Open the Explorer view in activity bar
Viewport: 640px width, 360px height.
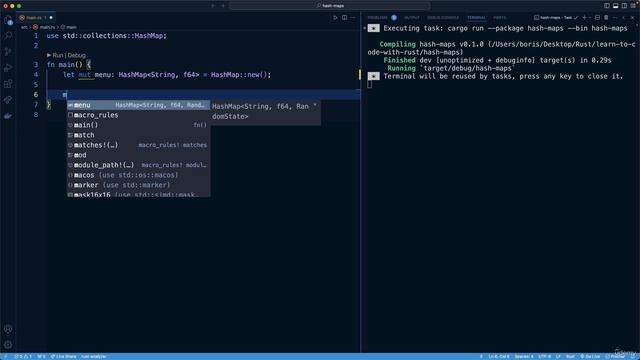pyautogui.click(x=8, y=20)
